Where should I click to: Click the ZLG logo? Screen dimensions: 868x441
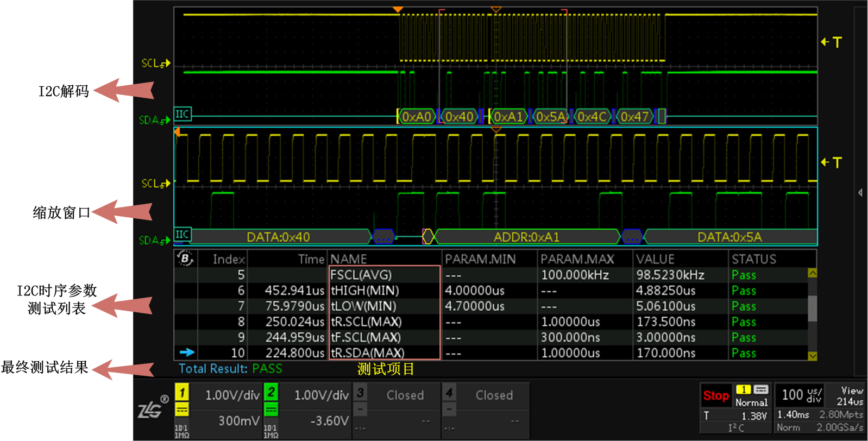[153, 407]
